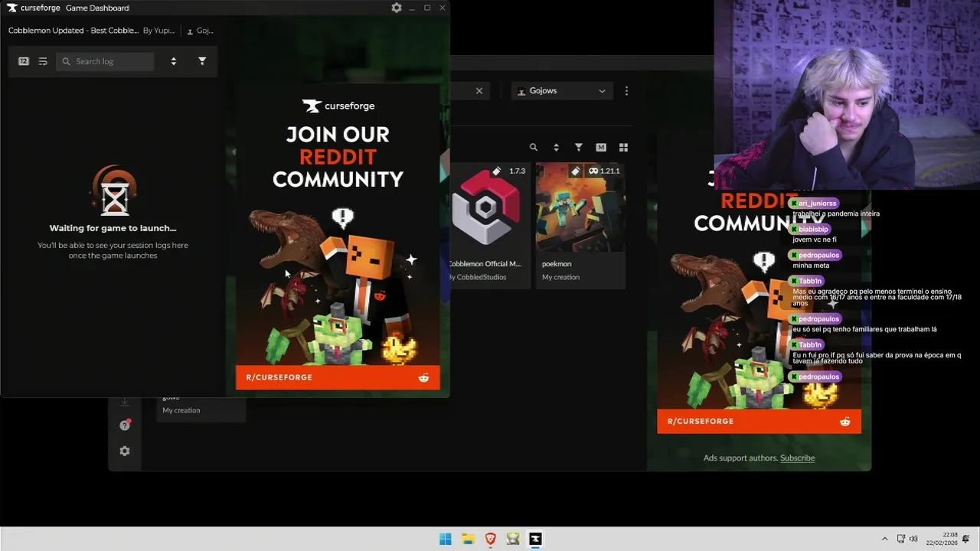
Task: Open the Windows Start menu
Action: point(446,539)
